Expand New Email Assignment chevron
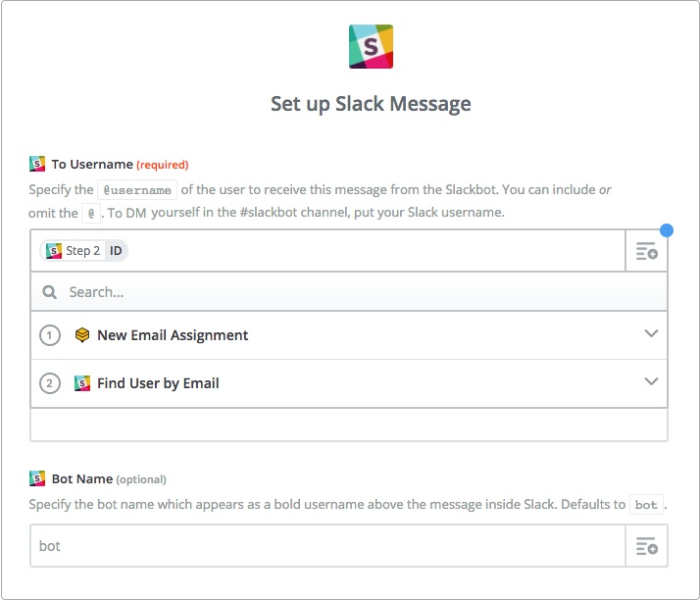Screen dimensions: 700x600 coord(651,333)
